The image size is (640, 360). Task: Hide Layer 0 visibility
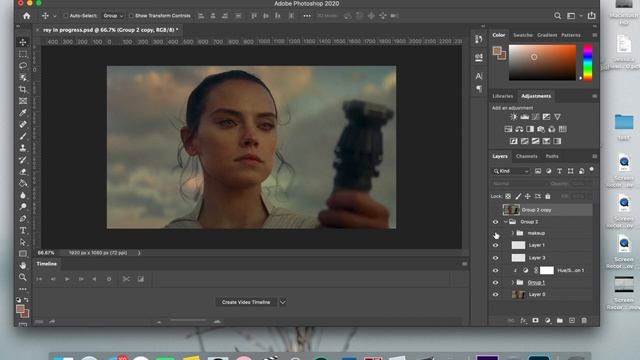[x=496, y=295]
